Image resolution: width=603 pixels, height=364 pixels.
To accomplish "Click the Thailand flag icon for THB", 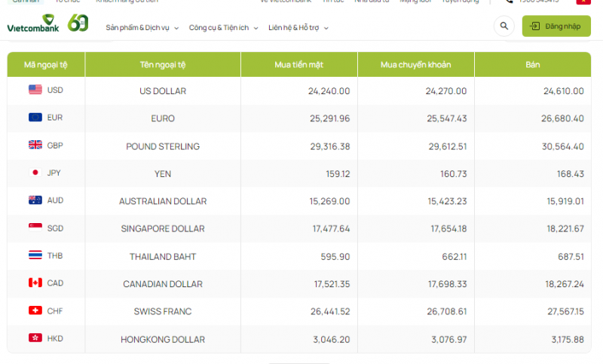I will (35, 255).
